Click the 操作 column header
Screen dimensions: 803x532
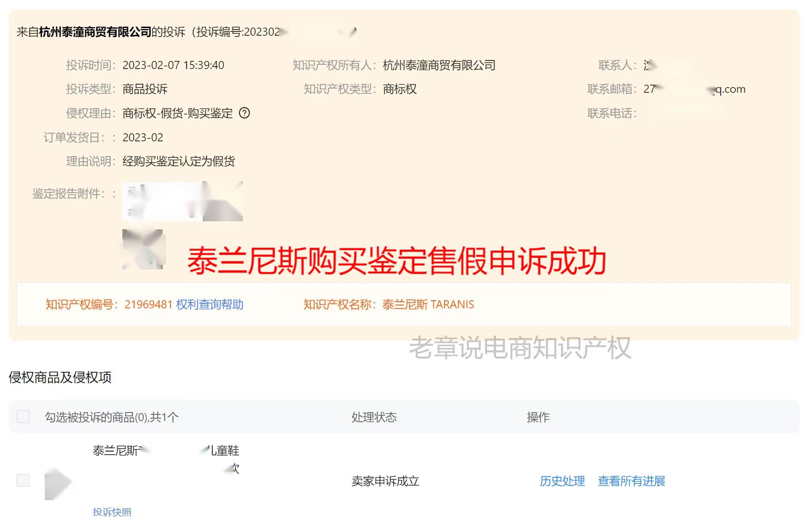[x=537, y=417]
